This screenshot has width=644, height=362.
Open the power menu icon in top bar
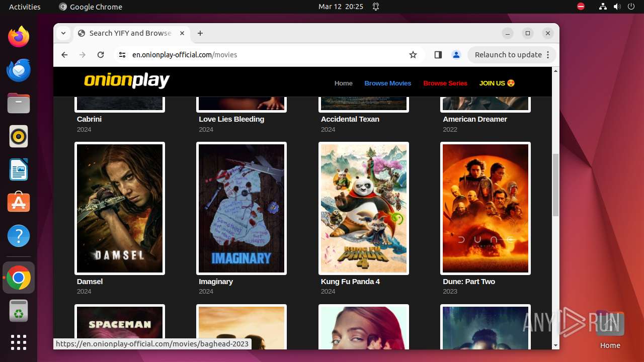point(631,7)
